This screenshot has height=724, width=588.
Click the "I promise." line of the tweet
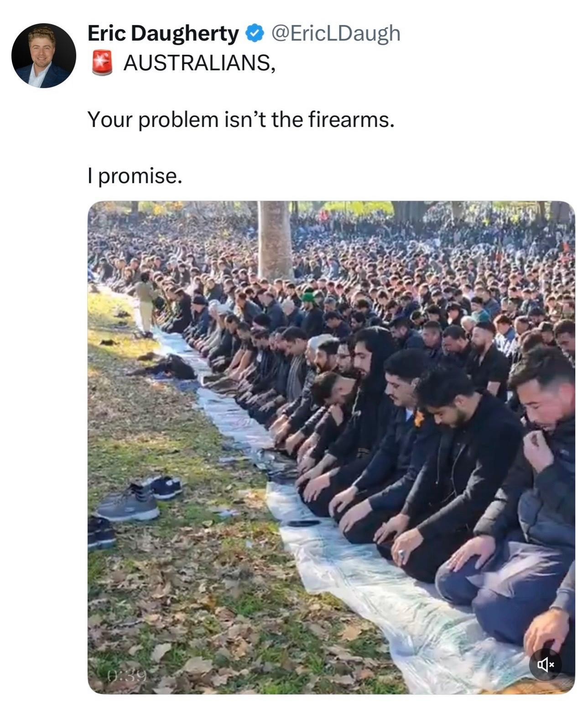pyautogui.click(x=135, y=176)
